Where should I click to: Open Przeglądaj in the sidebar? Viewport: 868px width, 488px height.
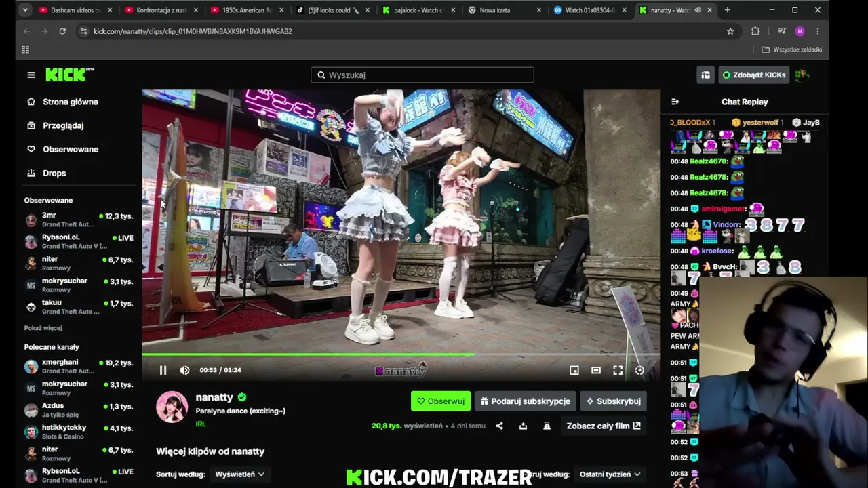coord(63,125)
